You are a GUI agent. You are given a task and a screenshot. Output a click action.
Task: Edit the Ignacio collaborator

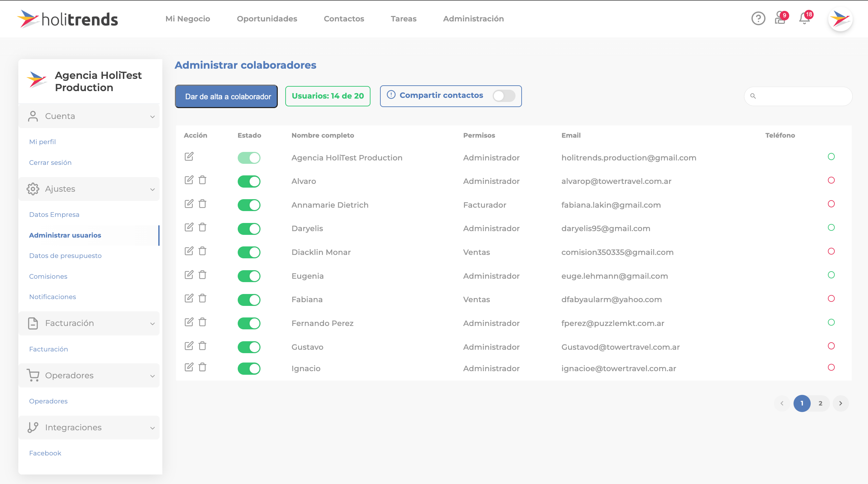189,367
